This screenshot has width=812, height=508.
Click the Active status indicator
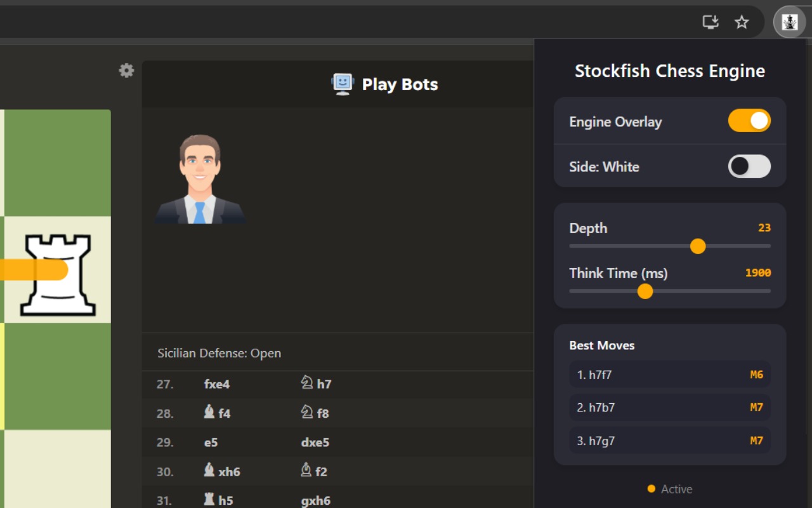tap(670, 489)
